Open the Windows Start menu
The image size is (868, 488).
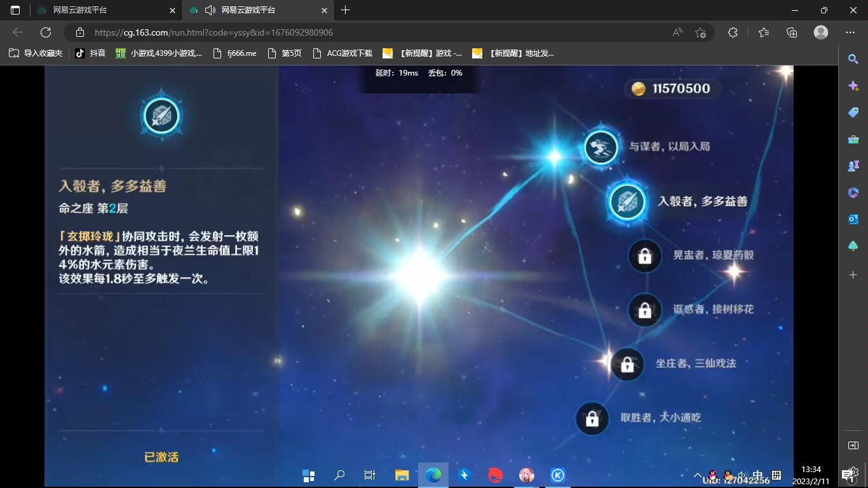coord(309,475)
